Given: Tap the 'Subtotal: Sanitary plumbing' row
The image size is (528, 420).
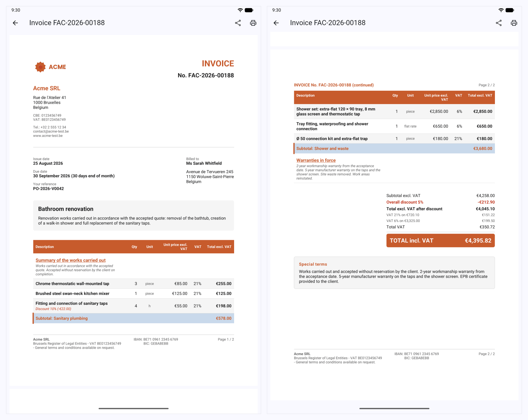Looking at the screenshot, I should pos(134,318).
